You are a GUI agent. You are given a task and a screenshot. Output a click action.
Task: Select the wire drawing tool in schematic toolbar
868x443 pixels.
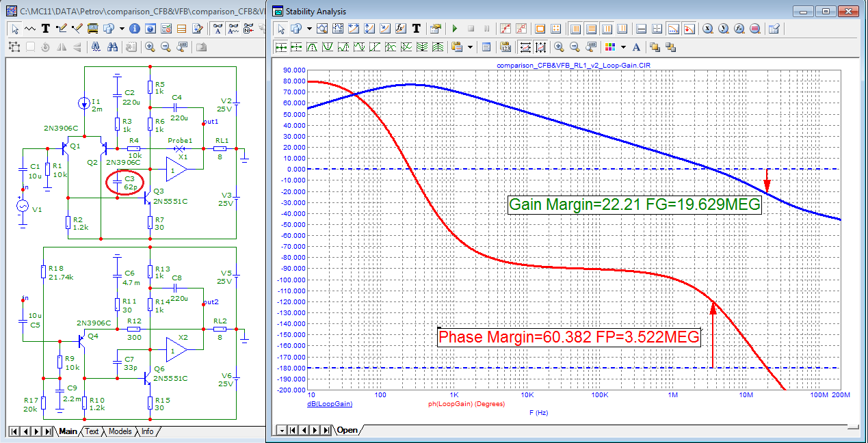[62, 29]
